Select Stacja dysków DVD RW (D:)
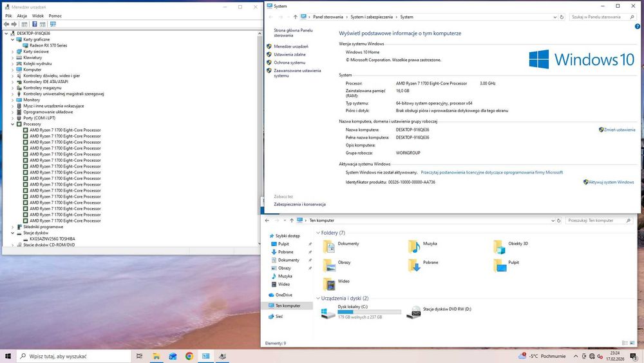This screenshot has width=644, height=363. [439, 312]
